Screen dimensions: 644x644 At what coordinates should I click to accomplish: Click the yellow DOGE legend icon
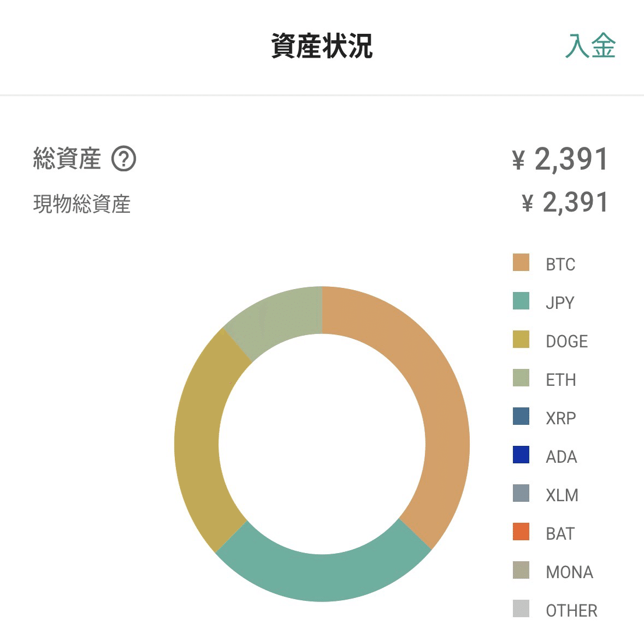point(520,341)
